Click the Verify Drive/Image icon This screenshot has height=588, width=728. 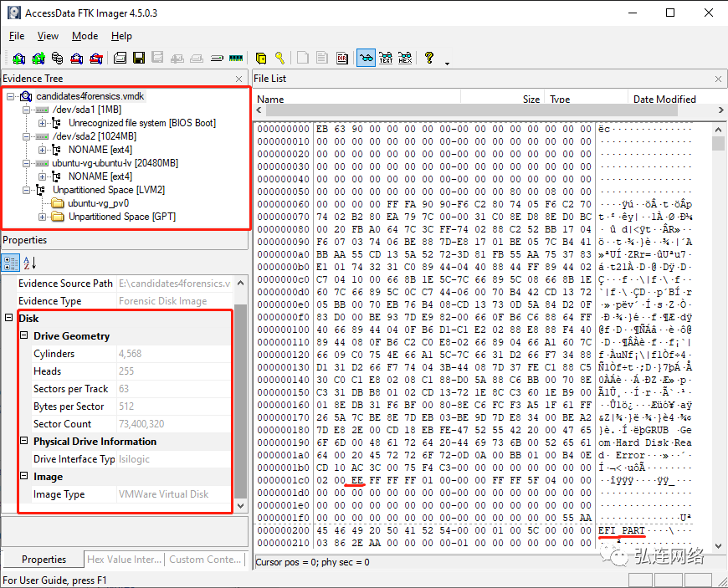click(217, 58)
